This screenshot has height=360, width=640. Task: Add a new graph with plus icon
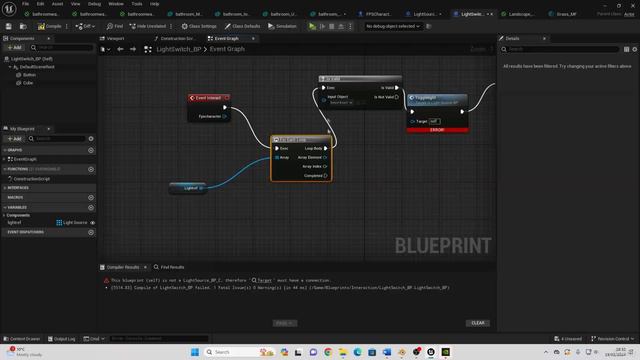[x=91, y=150]
